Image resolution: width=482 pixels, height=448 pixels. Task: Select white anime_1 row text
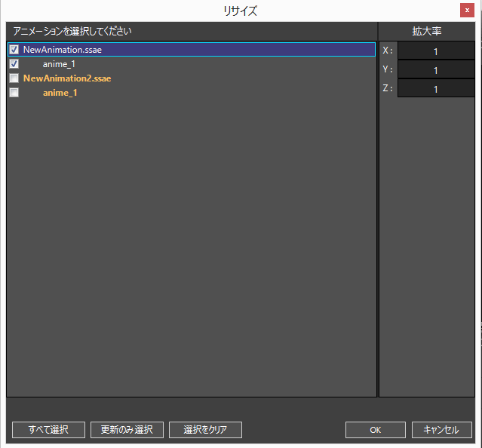coord(59,64)
